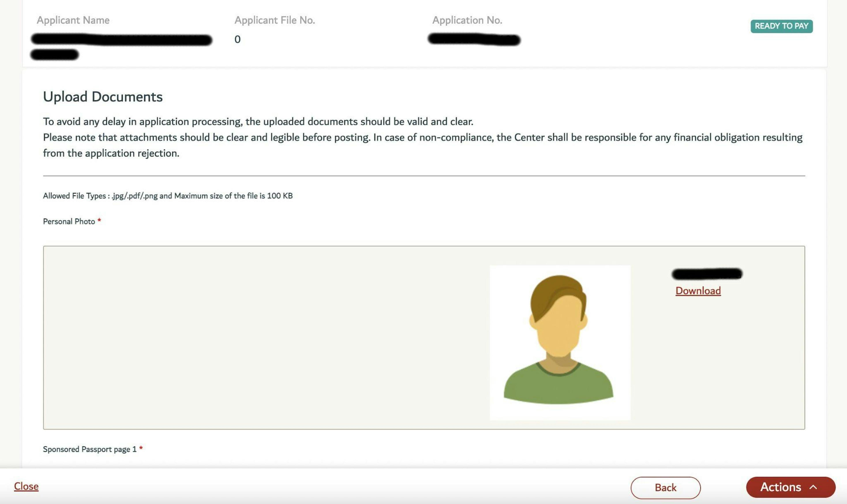Click the redacted file name above Download
The height and width of the screenshot is (504, 847).
coord(707,274)
